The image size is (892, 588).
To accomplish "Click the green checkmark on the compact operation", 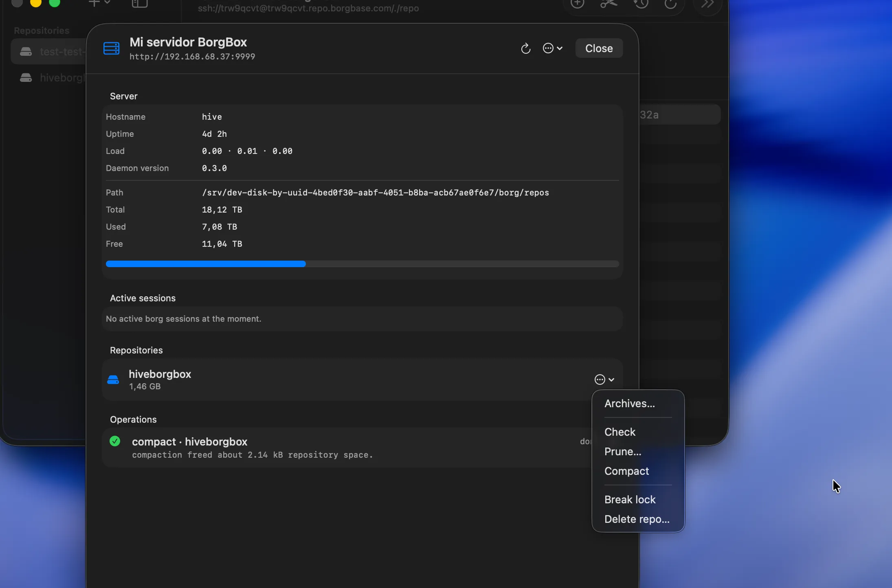I will click(114, 441).
